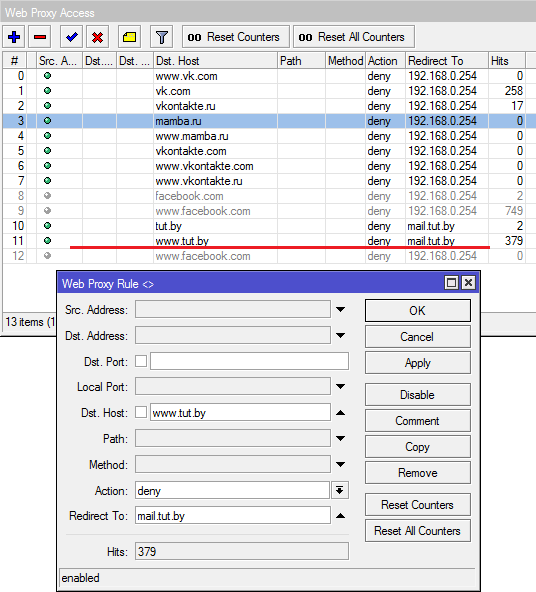
Task: Click status dot of www.vk.com row
Action: point(47,76)
